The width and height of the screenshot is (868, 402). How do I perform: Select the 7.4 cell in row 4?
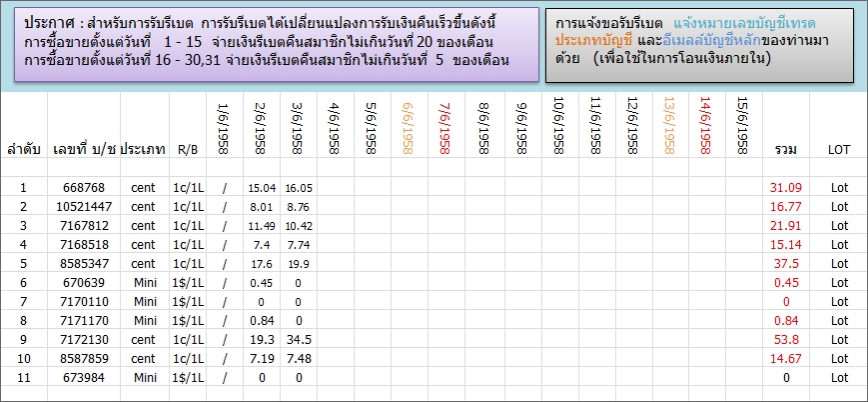pyautogui.click(x=262, y=245)
